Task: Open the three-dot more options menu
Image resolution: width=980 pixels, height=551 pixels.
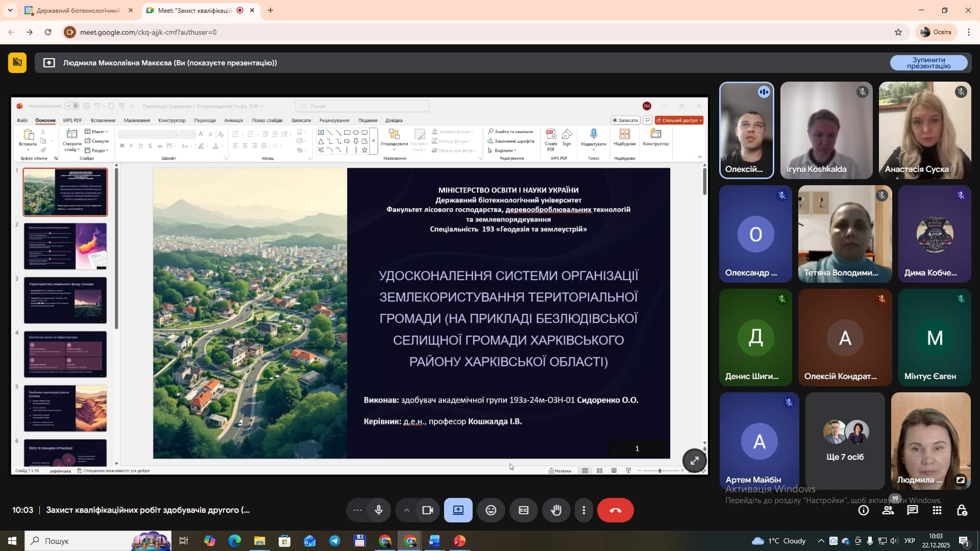Action: point(584,510)
